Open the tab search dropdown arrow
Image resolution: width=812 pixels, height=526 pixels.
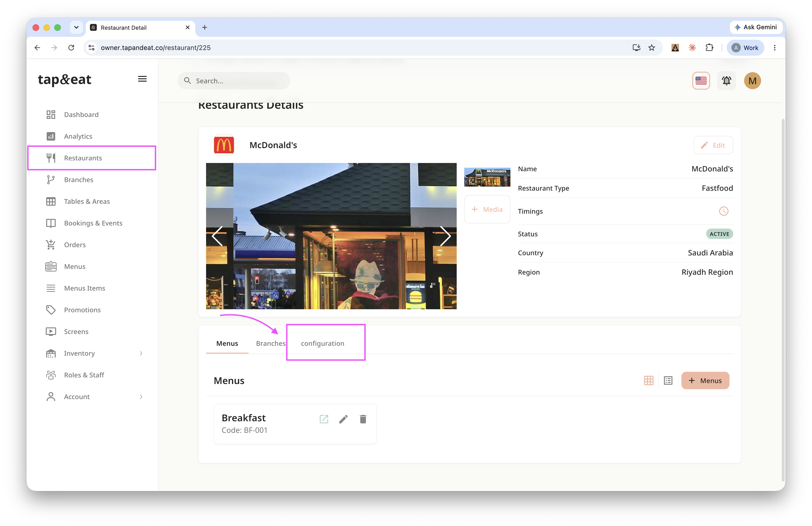(x=76, y=27)
